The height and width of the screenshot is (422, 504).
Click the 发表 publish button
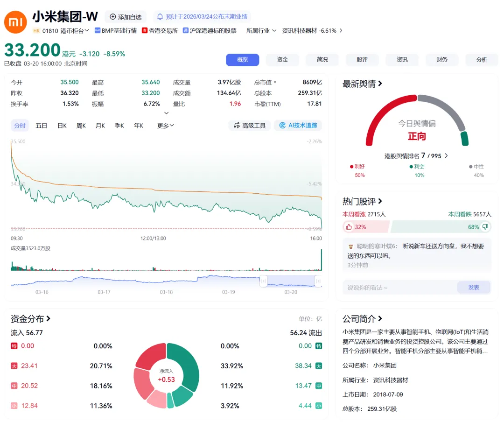click(474, 288)
